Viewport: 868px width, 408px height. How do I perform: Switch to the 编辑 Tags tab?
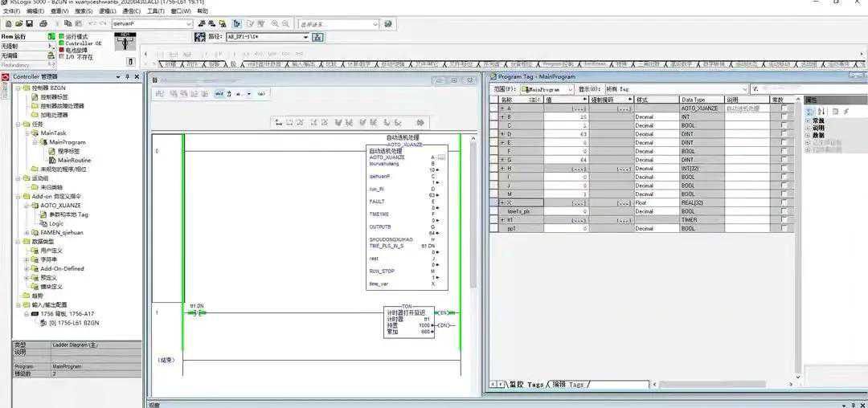point(568,385)
